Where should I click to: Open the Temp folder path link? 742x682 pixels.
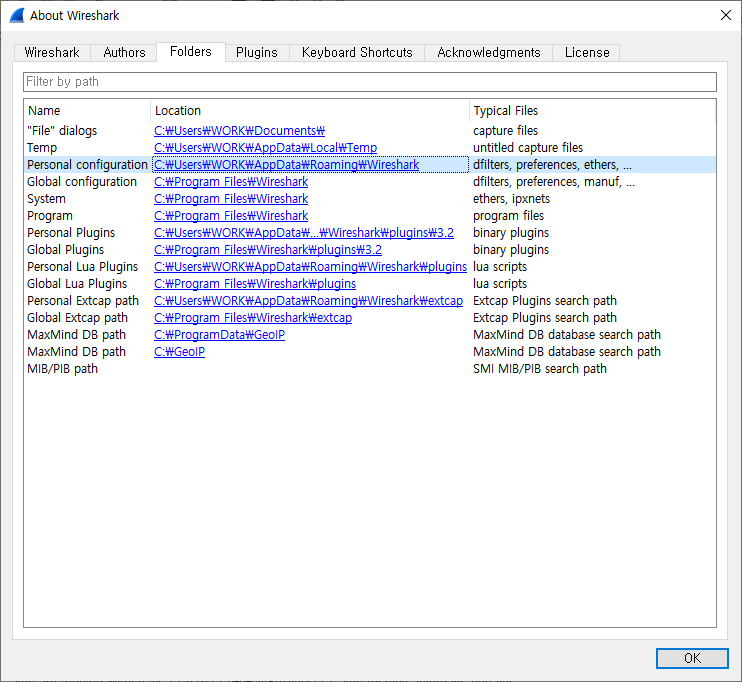265,148
